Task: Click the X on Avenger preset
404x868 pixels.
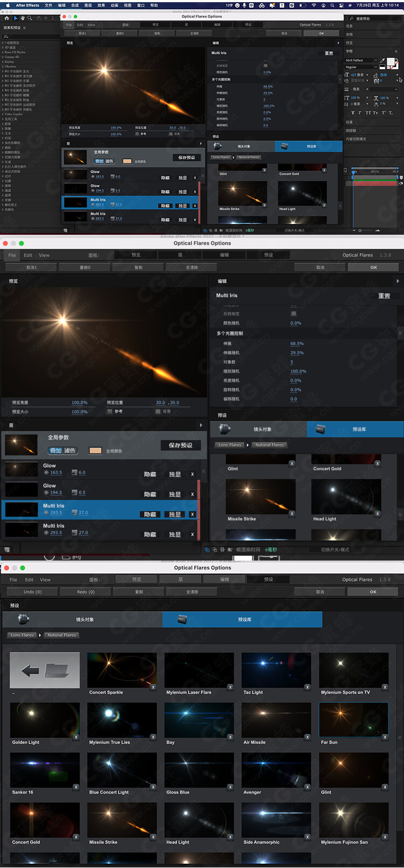Action: 308,787
